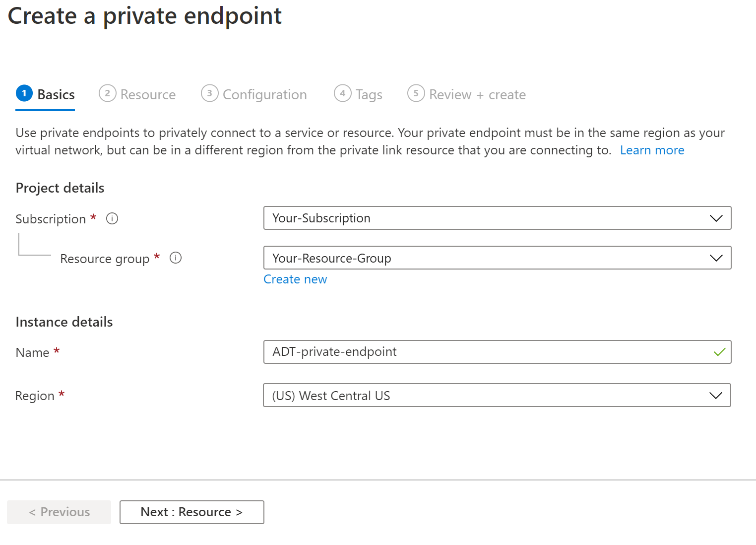
Task: Click into the Name input field
Action: [497, 352]
